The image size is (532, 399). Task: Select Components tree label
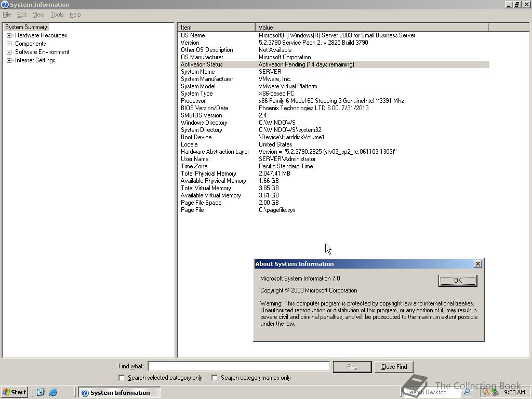point(31,44)
